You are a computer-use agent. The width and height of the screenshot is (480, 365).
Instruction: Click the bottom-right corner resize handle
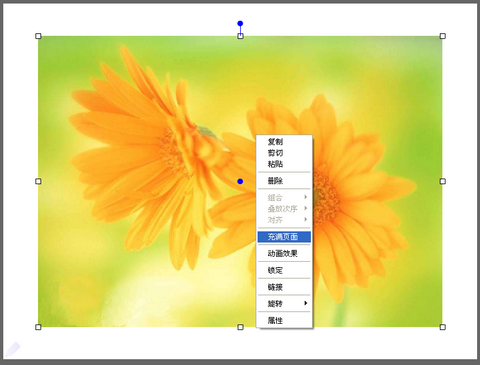pyautogui.click(x=443, y=327)
